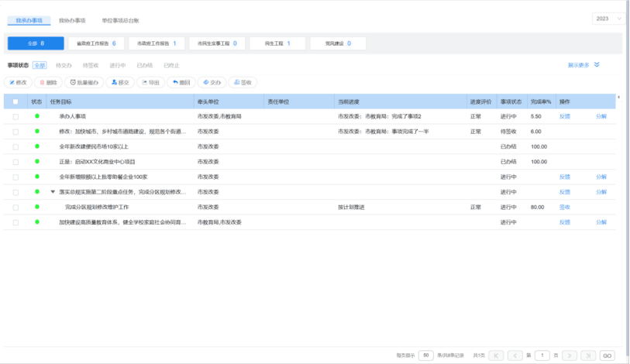630x364 pixels.
Task: Check the box for the 承办人事项 row
Action: click(x=15, y=116)
